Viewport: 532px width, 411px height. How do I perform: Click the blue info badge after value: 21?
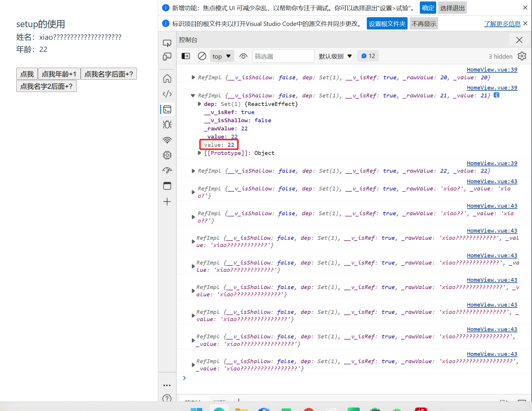[x=496, y=95]
